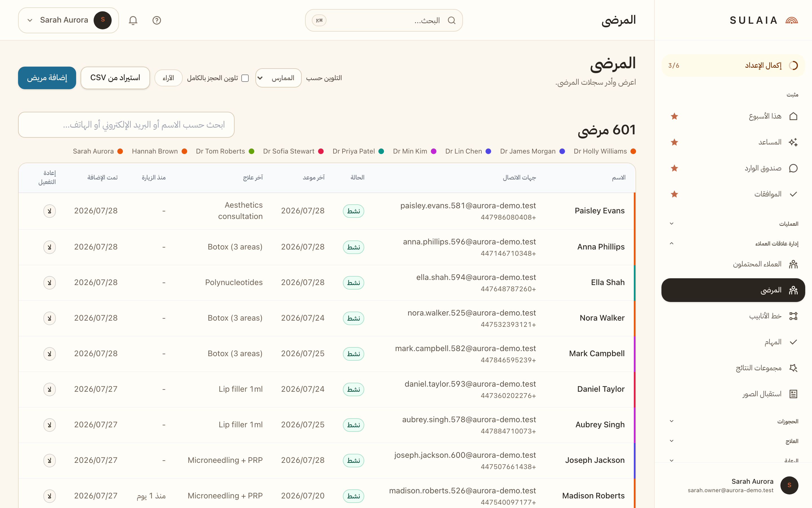Unpin الموافقات star icon
The image size is (812, 508).
click(674, 194)
